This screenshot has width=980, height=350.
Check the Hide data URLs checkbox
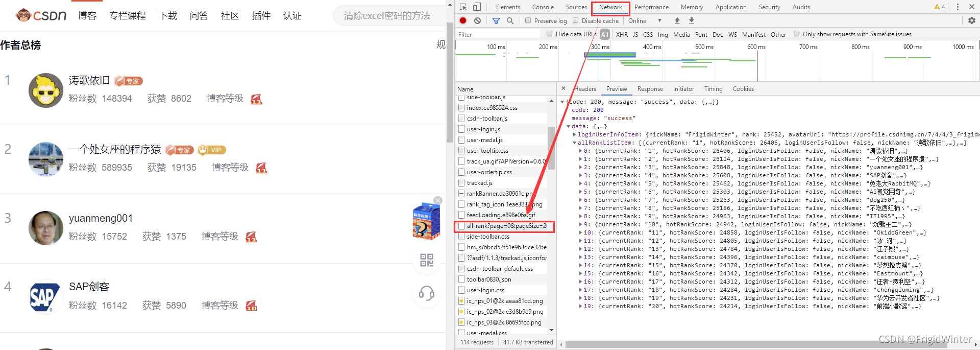coord(550,34)
